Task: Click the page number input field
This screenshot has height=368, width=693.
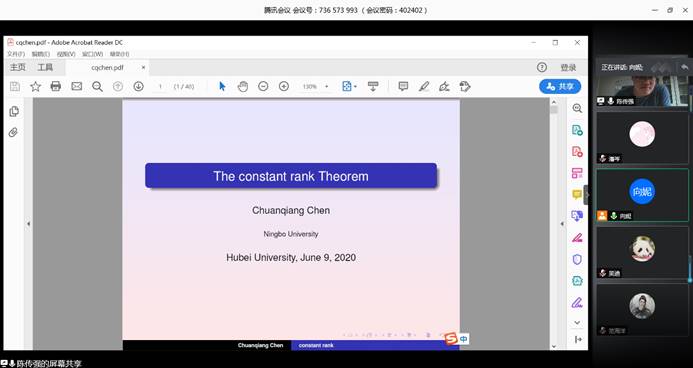Action: point(160,87)
